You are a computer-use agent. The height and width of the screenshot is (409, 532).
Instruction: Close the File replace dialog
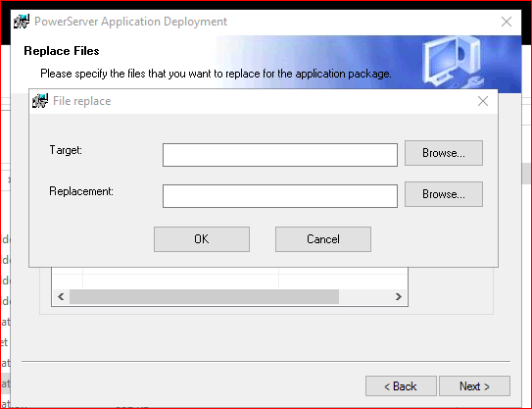(483, 101)
